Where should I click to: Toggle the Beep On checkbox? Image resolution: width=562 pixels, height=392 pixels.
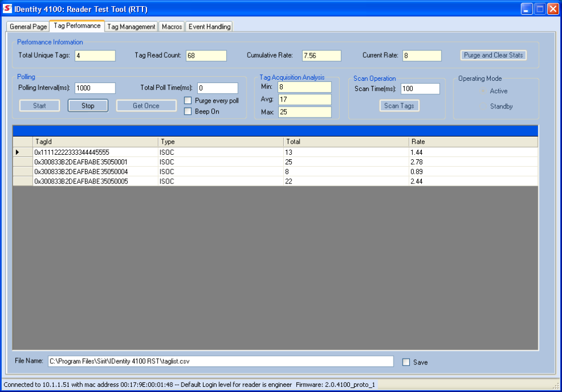point(188,111)
